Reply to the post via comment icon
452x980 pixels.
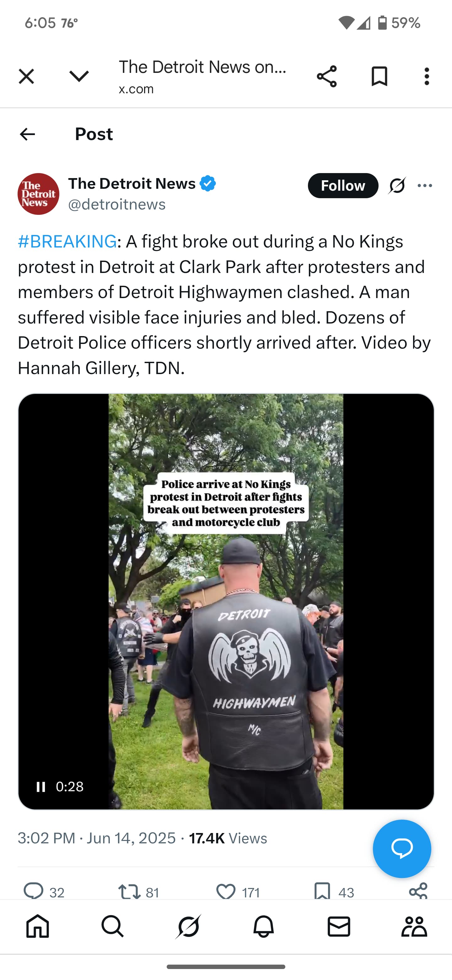34,891
